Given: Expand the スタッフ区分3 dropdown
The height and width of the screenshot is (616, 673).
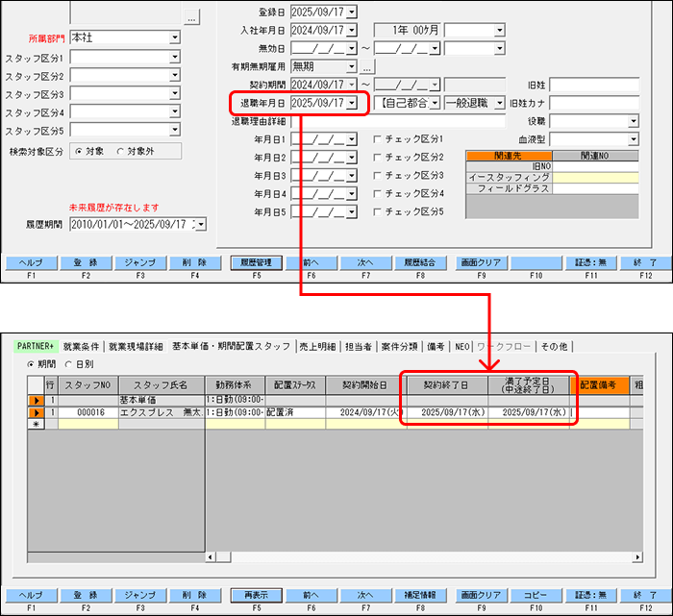Looking at the screenshot, I should [174, 93].
